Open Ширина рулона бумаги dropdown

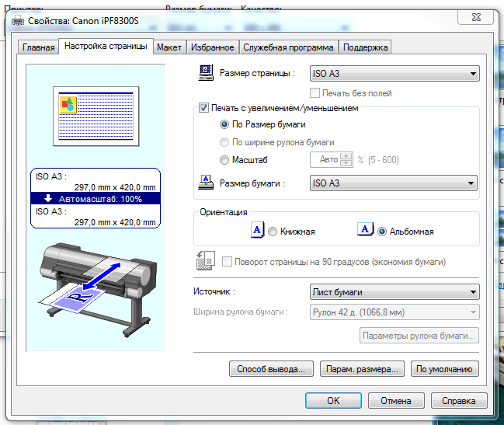(395, 312)
